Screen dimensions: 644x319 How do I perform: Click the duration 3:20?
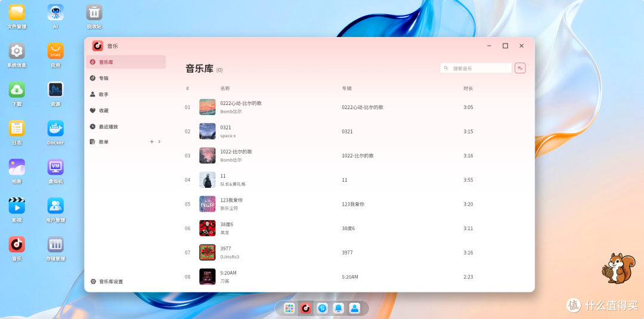pos(468,204)
